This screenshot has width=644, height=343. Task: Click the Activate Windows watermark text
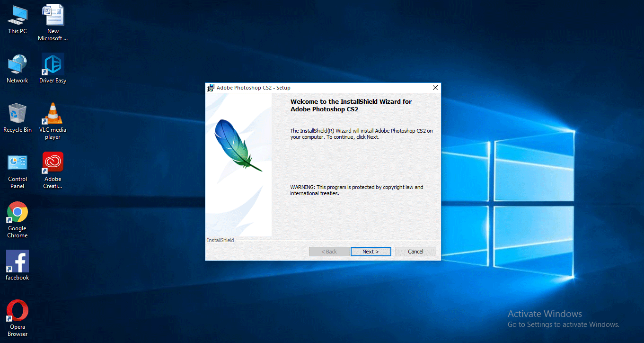click(544, 314)
